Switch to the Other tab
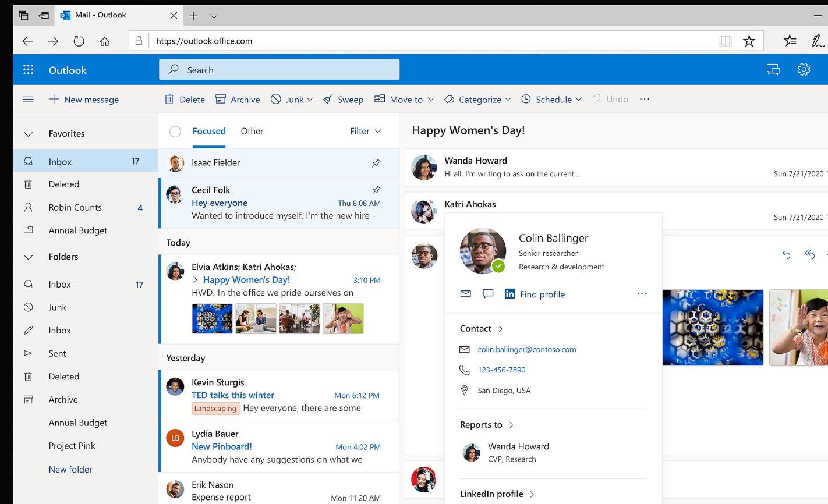The width and height of the screenshot is (828, 504). point(252,132)
